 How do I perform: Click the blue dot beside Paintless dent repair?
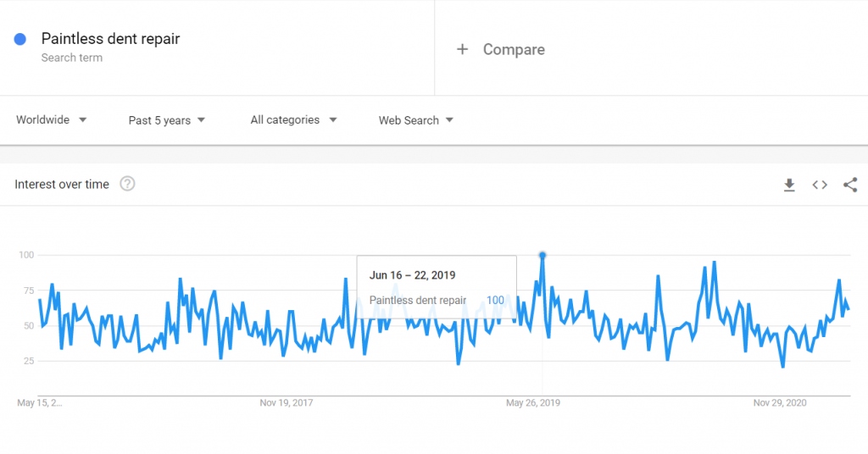point(20,39)
